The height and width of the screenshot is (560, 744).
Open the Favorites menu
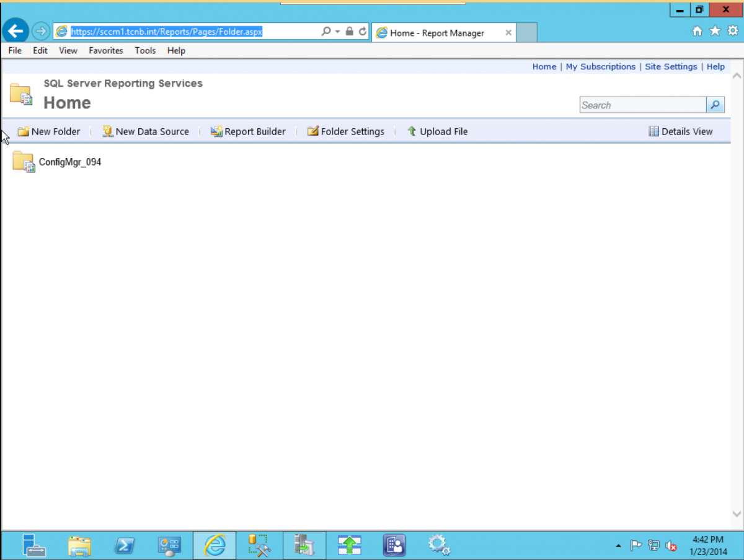click(x=106, y=51)
